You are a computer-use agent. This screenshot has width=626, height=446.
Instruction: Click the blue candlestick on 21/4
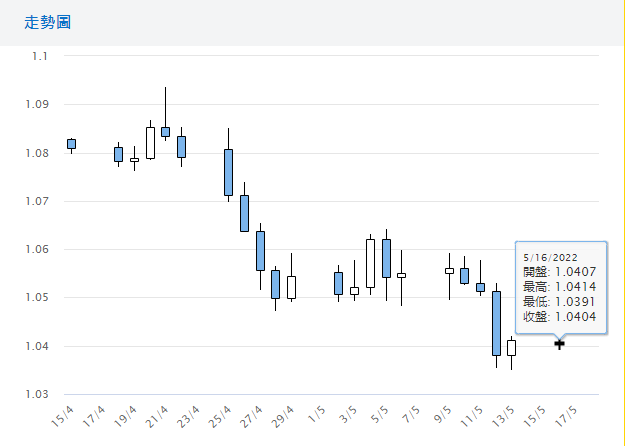(x=166, y=131)
